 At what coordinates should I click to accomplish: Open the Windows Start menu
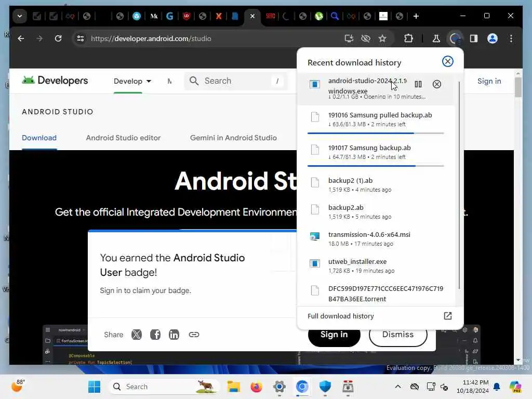pos(95,387)
